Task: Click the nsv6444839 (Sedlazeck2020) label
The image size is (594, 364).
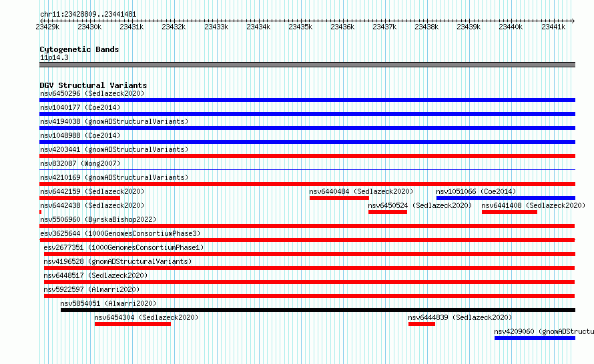Action: click(460, 317)
